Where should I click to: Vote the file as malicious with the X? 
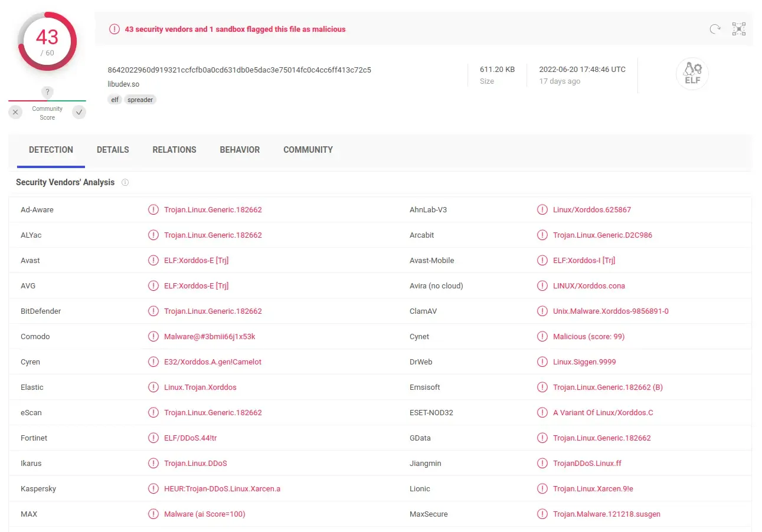pyautogui.click(x=15, y=112)
